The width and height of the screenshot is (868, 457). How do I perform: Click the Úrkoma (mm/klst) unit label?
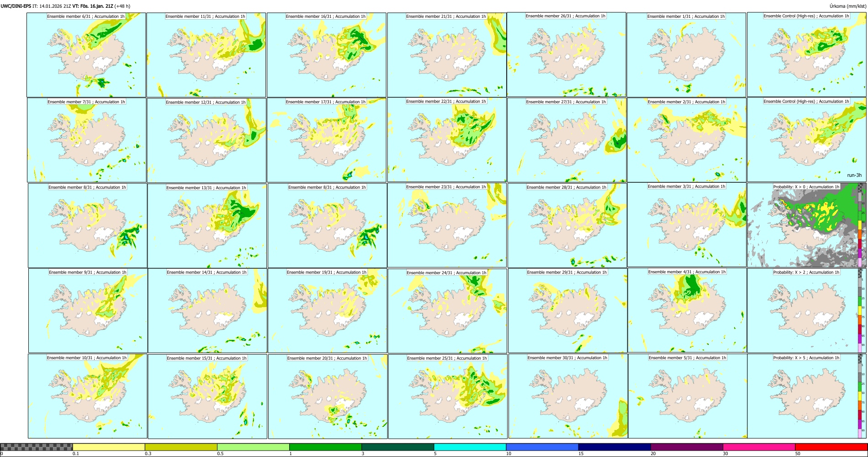coord(848,6)
